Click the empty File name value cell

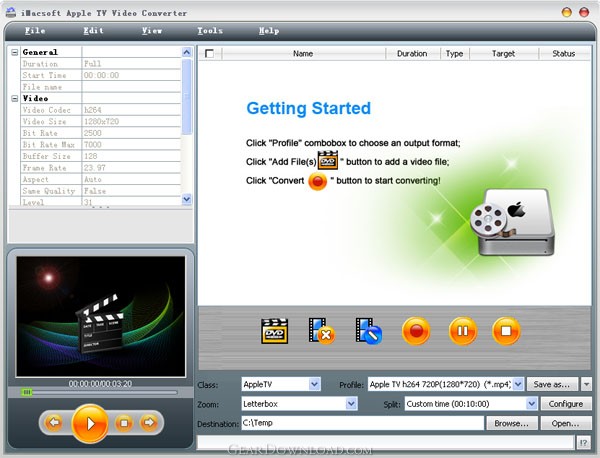click(x=131, y=87)
